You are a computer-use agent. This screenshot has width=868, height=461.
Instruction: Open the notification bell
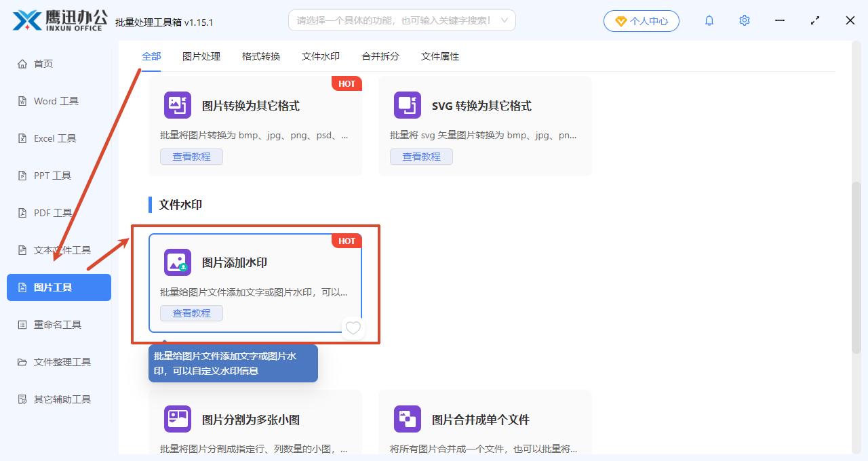pyautogui.click(x=709, y=20)
